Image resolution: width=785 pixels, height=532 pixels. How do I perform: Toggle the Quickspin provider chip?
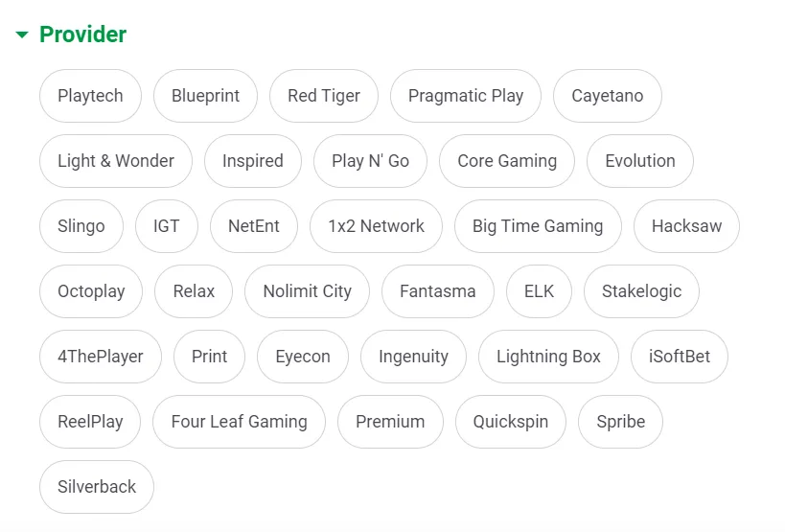[x=511, y=422]
